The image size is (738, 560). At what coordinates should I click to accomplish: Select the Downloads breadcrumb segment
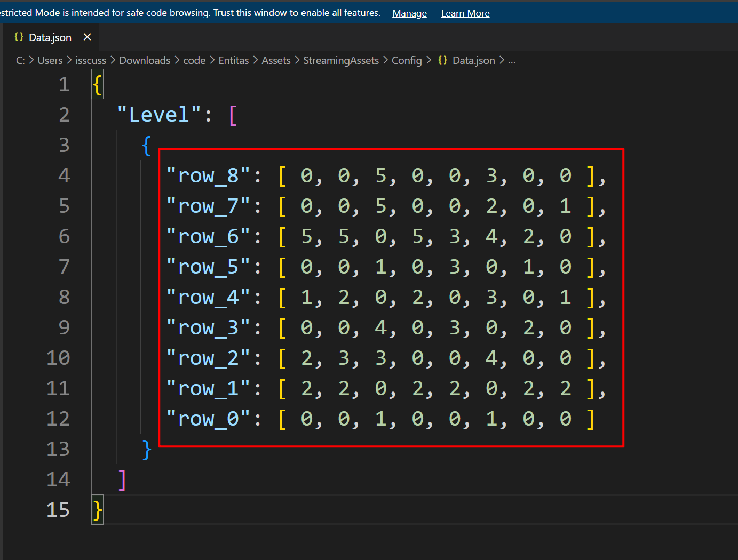(145, 60)
